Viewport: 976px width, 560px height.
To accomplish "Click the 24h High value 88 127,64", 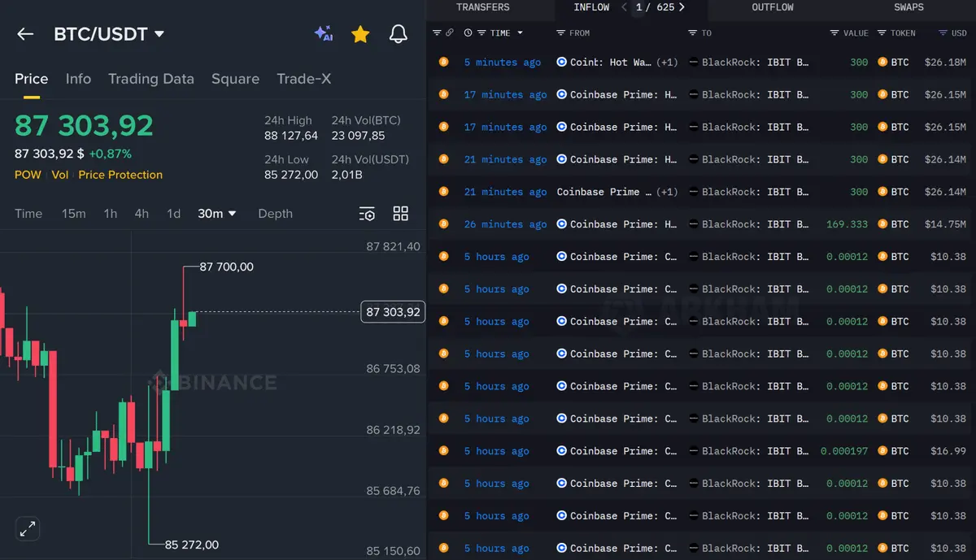I will pos(291,136).
